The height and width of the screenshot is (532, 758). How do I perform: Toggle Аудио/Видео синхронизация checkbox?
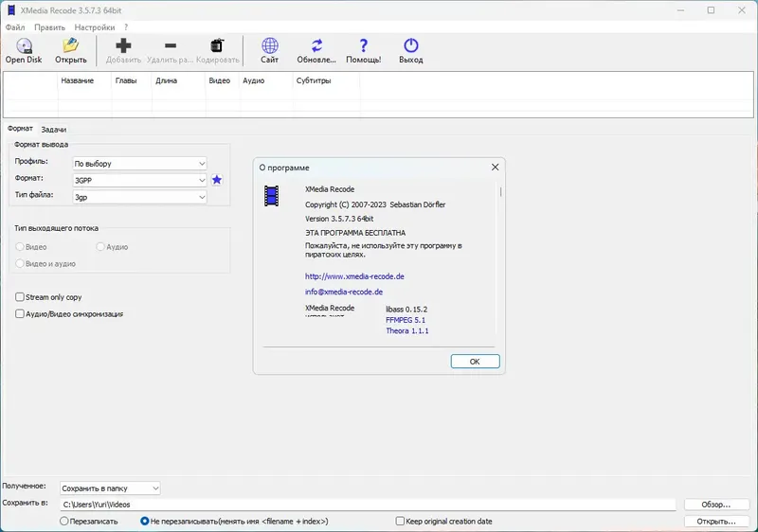coord(20,313)
